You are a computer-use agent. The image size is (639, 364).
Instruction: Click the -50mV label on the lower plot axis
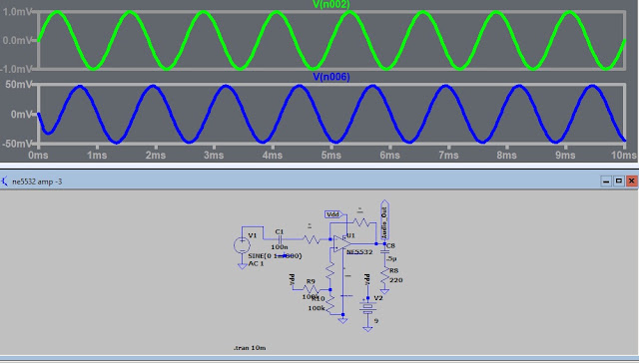pyautogui.click(x=17, y=144)
